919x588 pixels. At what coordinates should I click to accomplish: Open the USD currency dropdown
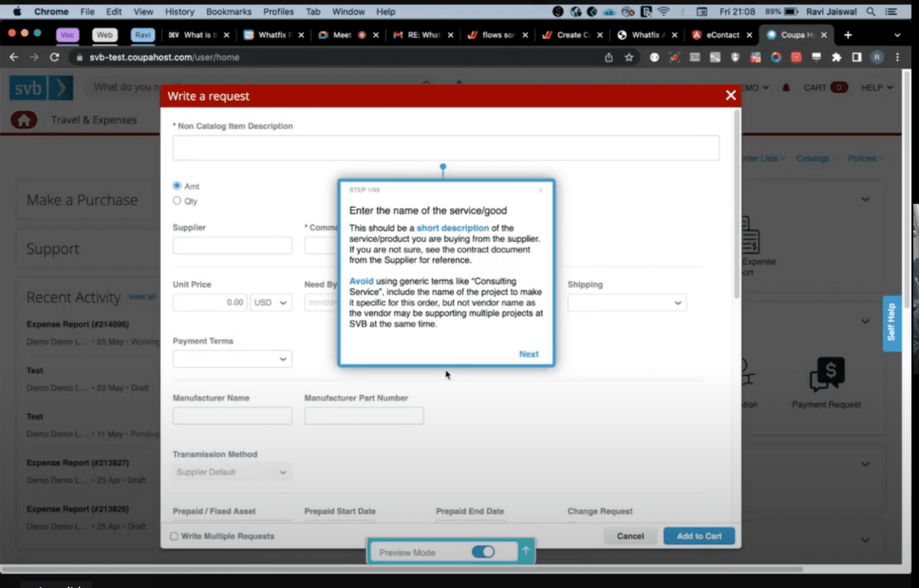click(x=271, y=302)
